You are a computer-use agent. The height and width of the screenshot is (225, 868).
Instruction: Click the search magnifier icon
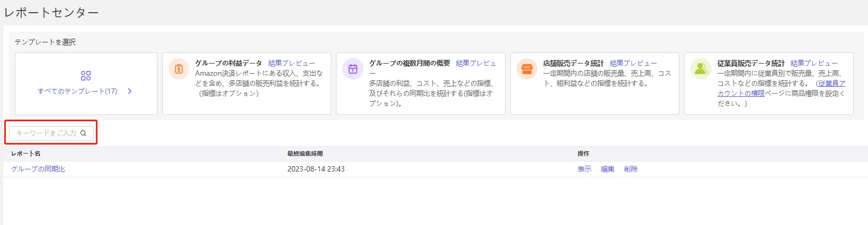coord(83,133)
